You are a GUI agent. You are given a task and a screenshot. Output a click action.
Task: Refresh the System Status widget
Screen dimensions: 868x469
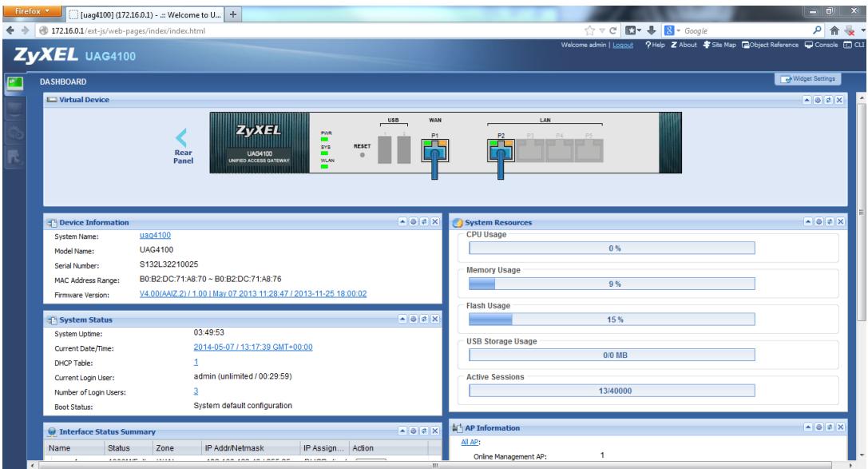(x=424, y=319)
